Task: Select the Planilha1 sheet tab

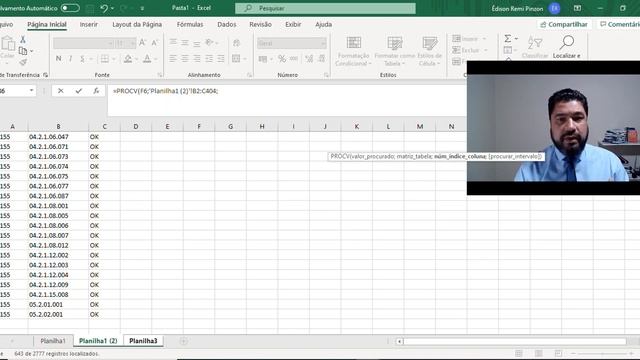Action: [53, 341]
